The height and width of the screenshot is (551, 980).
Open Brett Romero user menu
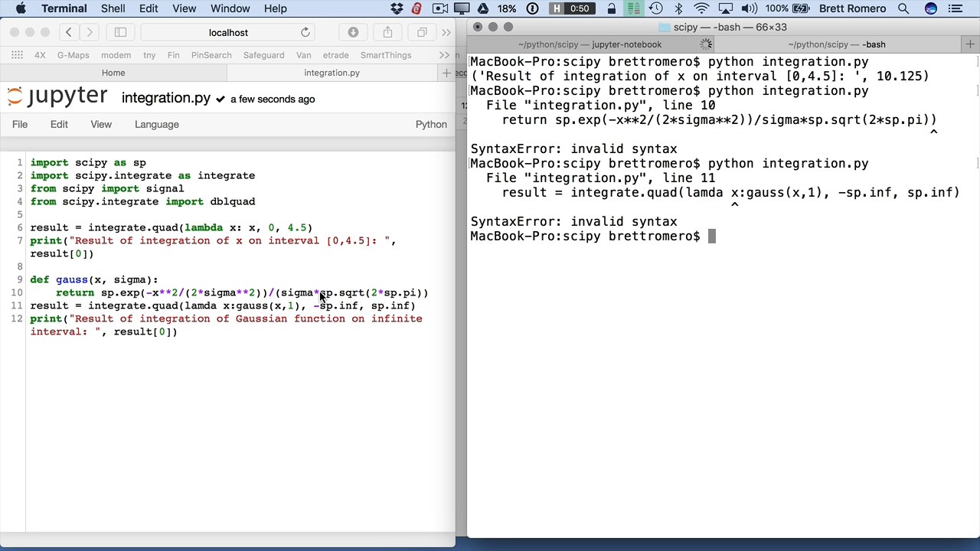[853, 8]
